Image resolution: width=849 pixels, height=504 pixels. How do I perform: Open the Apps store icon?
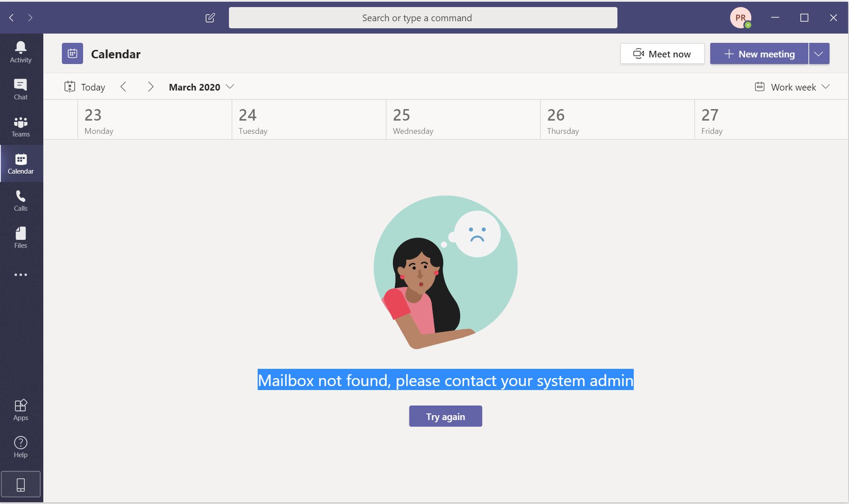tap(21, 410)
